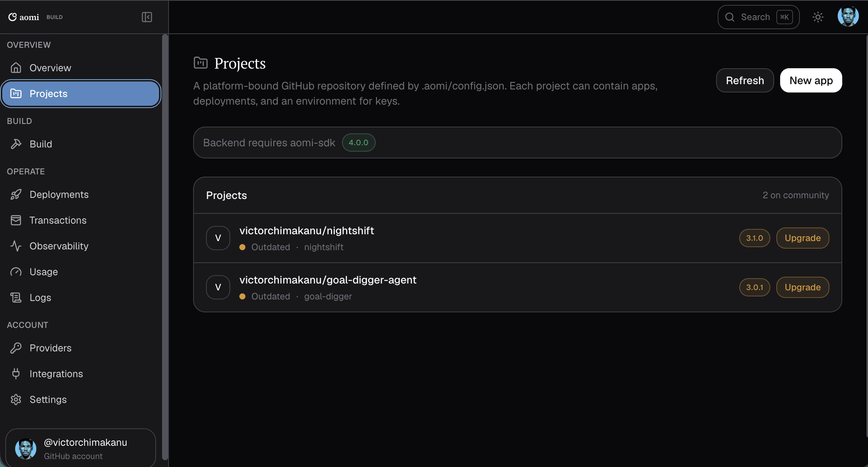Click the V avatar for goal-digger-agent project
This screenshot has width=868, height=467.
coord(218,287)
